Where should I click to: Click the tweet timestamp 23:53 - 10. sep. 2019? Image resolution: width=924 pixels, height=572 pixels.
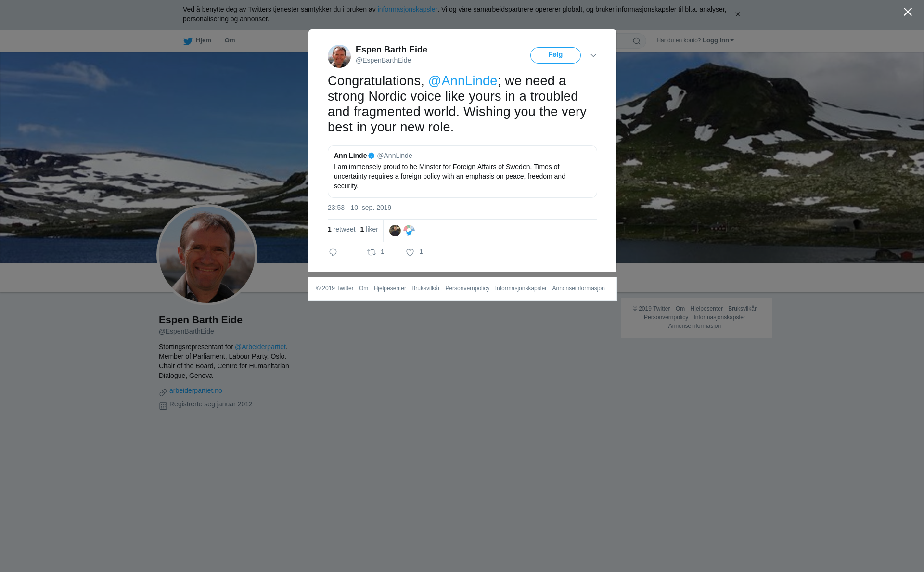coord(359,208)
